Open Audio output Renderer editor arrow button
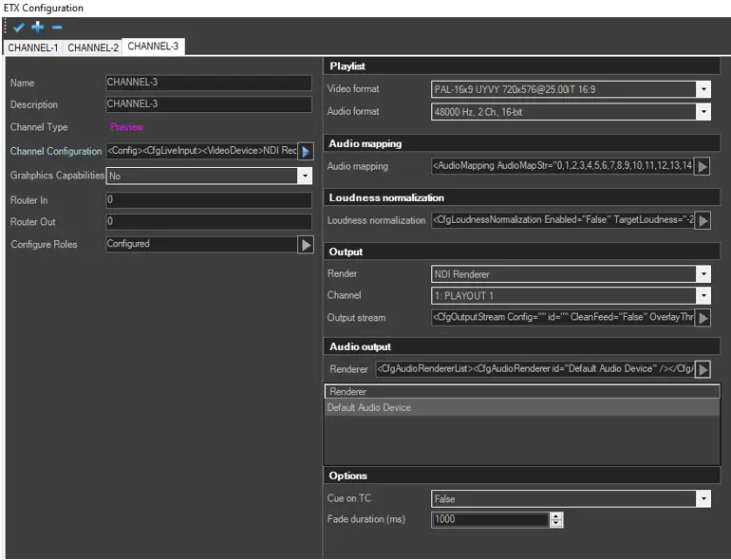 tap(703, 369)
